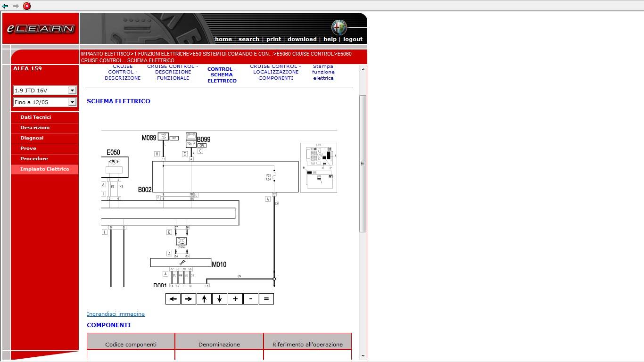This screenshot has height=362, width=644.
Task: Open the date dropdown Fino a 12/05
Action: [x=45, y=102]
